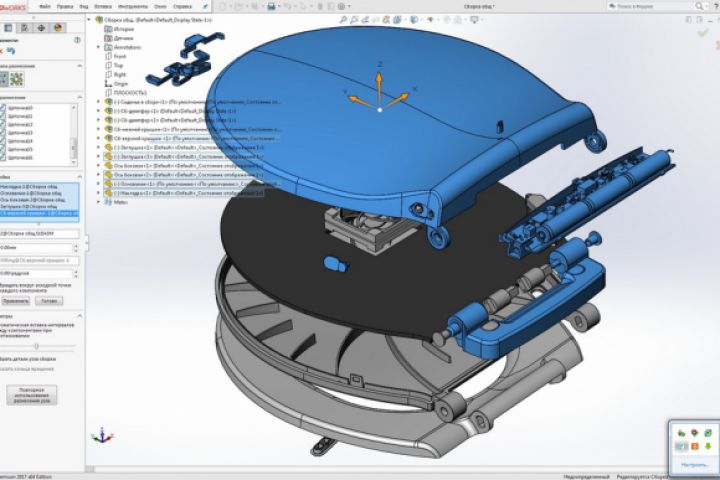The height and width of the screenshot is (480, 720).
Task: Click the green checkmark confirm corner
Action: tap(703, 33)
